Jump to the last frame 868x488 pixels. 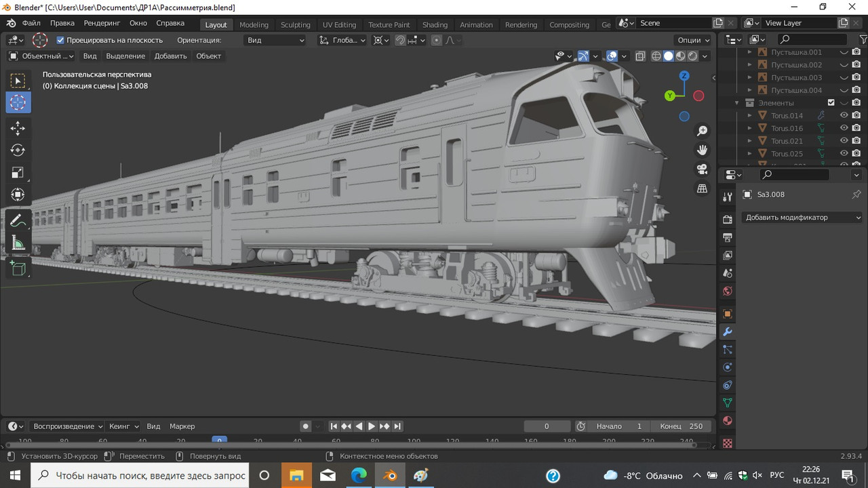tap(397, 426)
